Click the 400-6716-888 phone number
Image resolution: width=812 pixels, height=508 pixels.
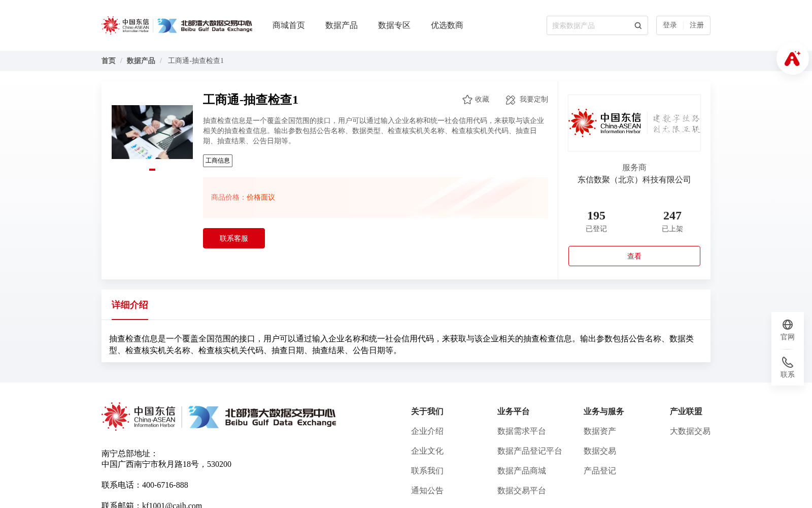165,485
